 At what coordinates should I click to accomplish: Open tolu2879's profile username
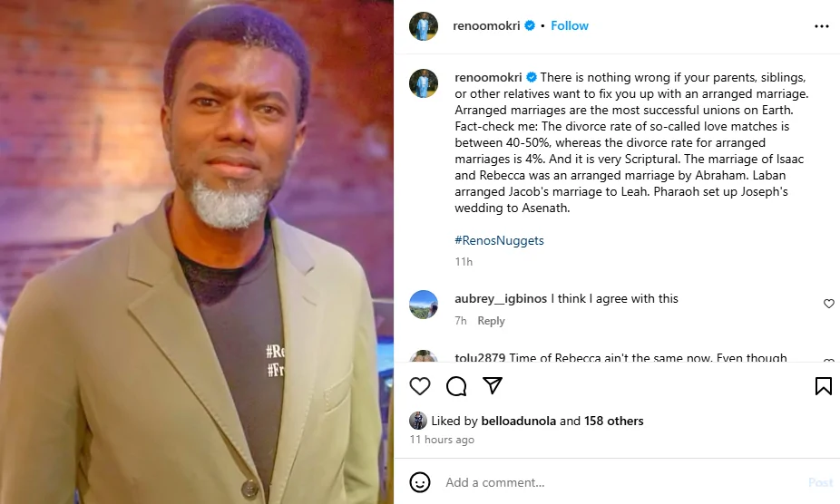pos(480,358)
